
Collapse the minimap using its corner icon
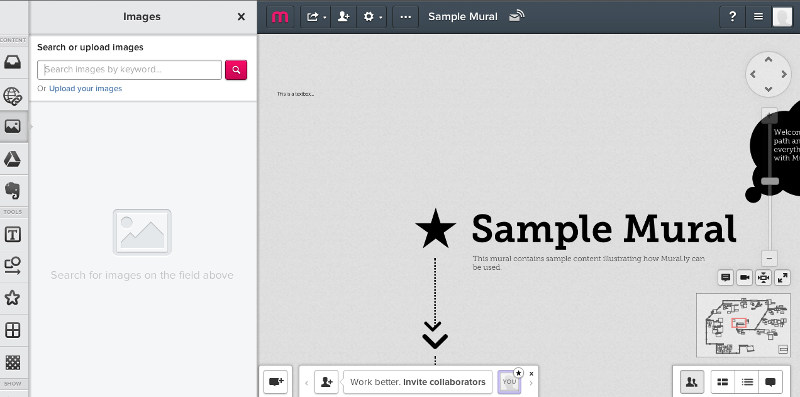783,350
